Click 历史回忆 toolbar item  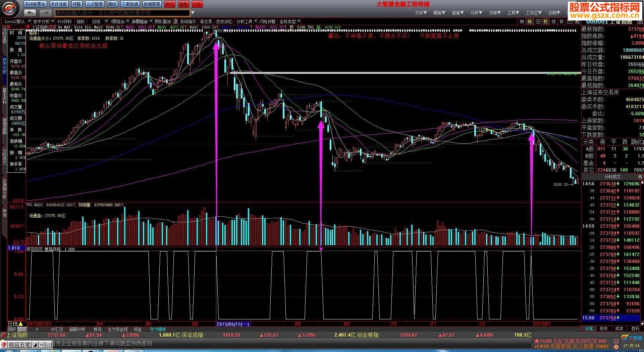coord(224,21)
